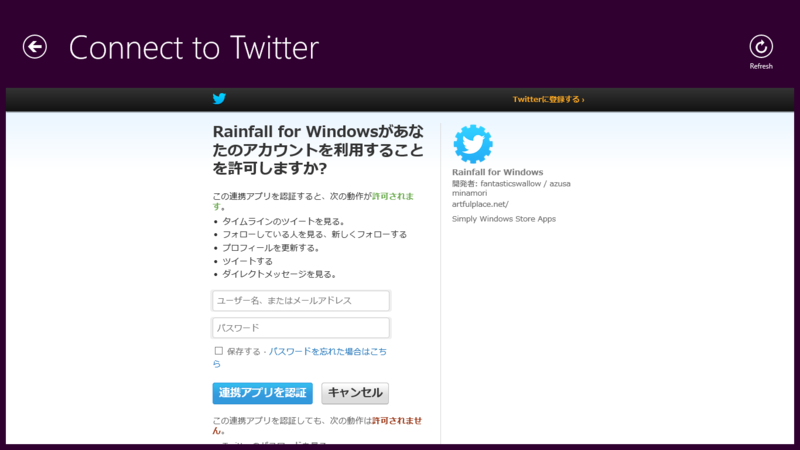Tick the 保存する remember-me checkbox

click(x=218, y=351)
